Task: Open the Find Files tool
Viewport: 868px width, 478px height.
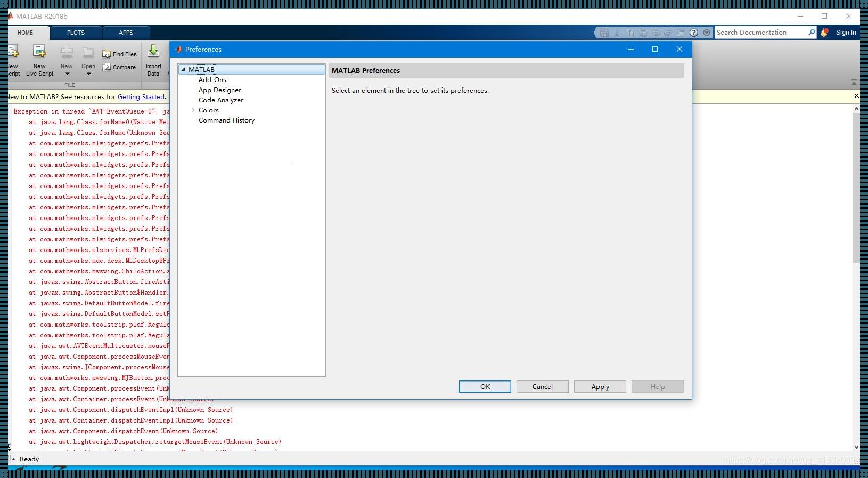Action: 119,54
